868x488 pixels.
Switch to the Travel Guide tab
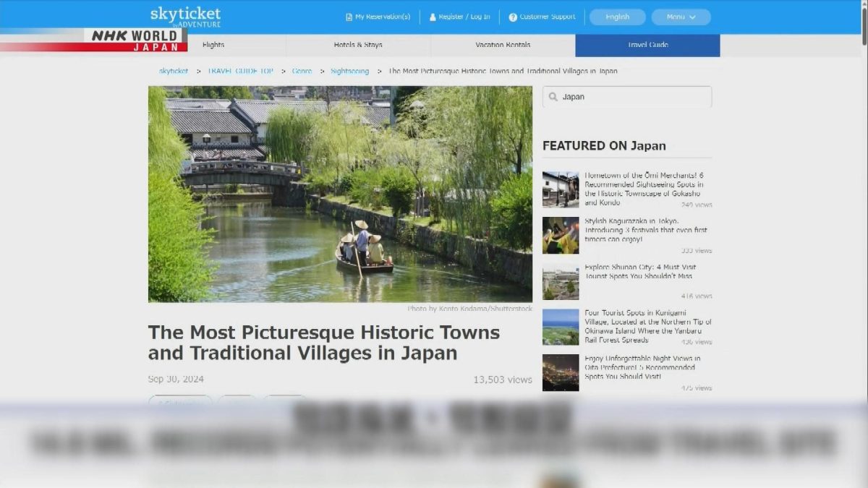point(647,45)
